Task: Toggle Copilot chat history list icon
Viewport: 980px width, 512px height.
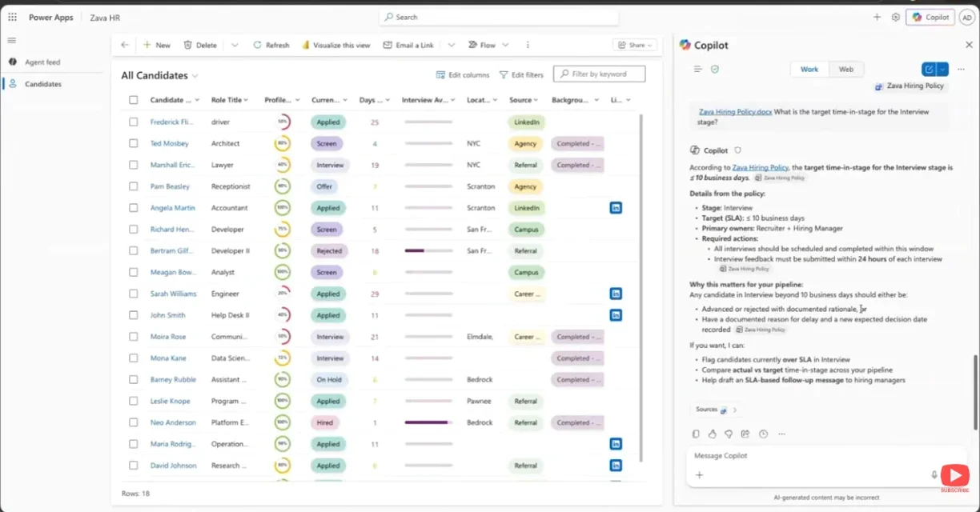Action: [697, 70]
